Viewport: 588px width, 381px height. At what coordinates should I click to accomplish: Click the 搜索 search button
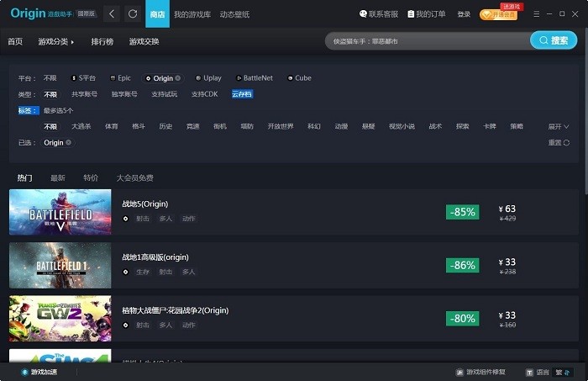pyautogui.click(x=554, y=40)
